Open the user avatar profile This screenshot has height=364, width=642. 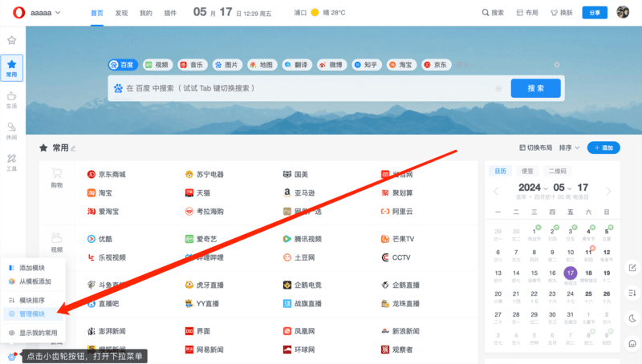[x=623, y=12]
